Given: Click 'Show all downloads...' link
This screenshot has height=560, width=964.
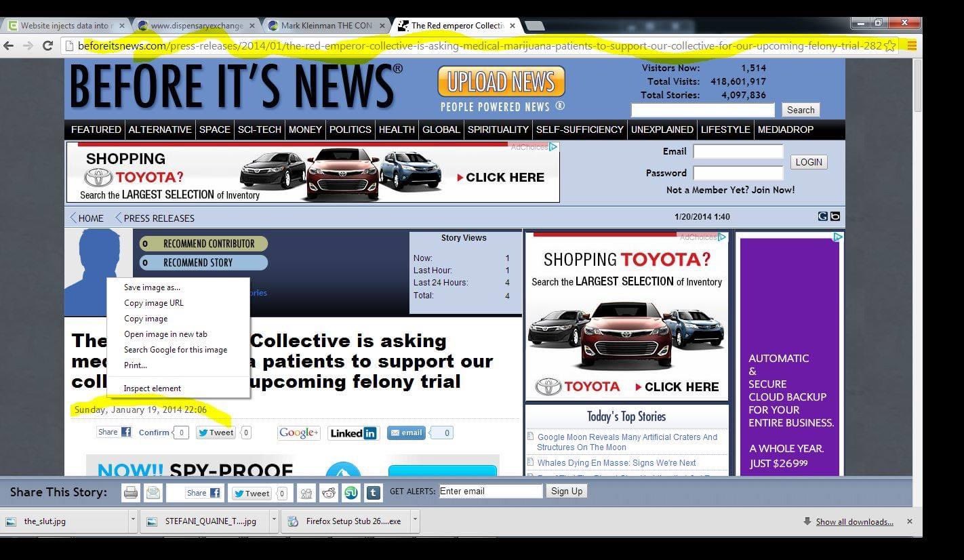Looking at the screenshot, I should coord(854,522).
